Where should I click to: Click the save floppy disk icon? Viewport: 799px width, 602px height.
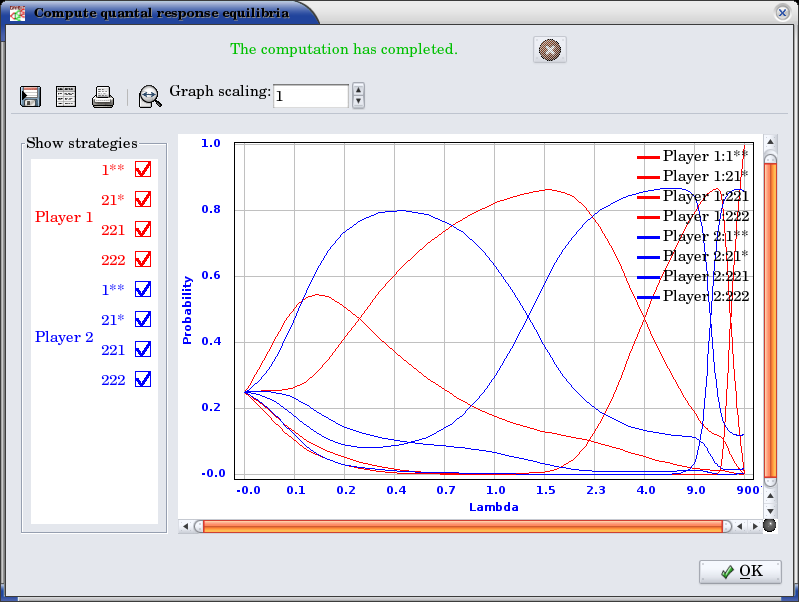[31, 96]
